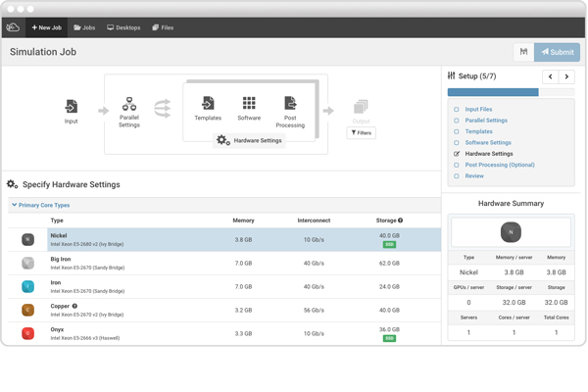The height and width of the screenshot is (392, 588).
Task: Click the Setup progress bar
Action: tap(512, 92)
